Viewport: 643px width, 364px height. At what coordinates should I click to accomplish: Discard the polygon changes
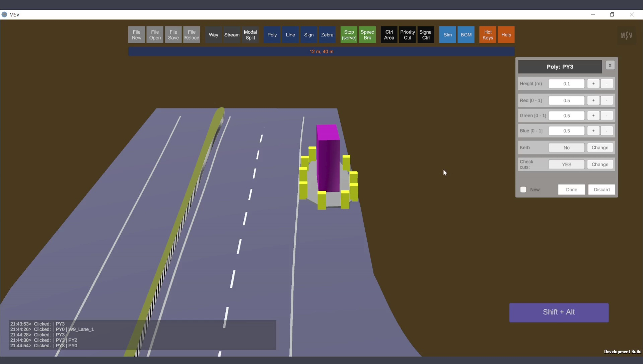[x=601, y=190]
